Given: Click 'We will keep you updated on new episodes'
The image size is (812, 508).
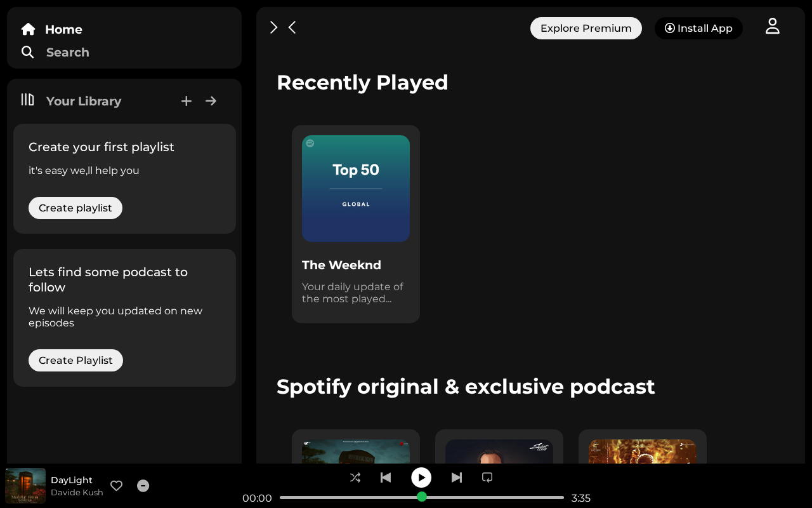Looking at the screenshot, I should (x=115, y=317).
